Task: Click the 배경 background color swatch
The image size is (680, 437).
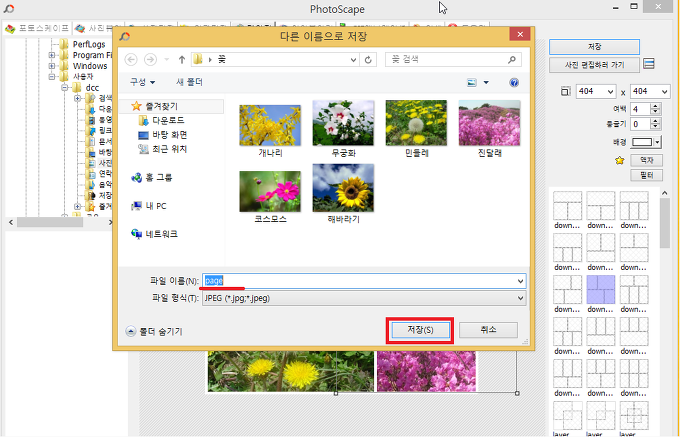Action: pyautogui.click(x=642, y=142)
